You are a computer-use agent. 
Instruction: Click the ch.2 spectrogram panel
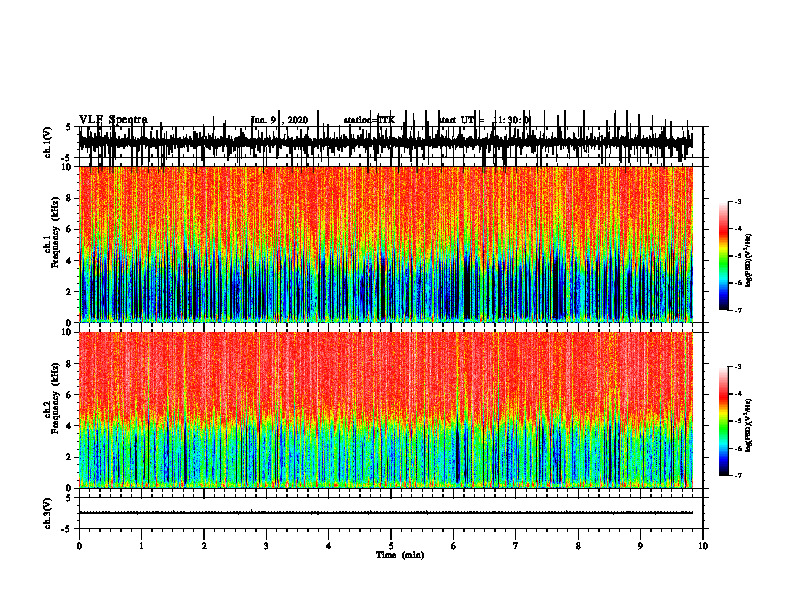click(386, 410)
